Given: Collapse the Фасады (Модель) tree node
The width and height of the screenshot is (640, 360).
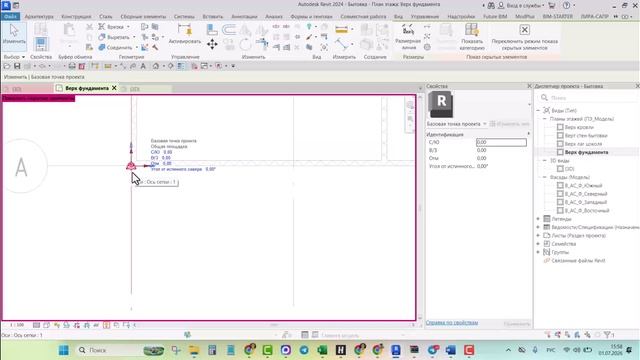Looking at the screenshot, I should 544,177.
